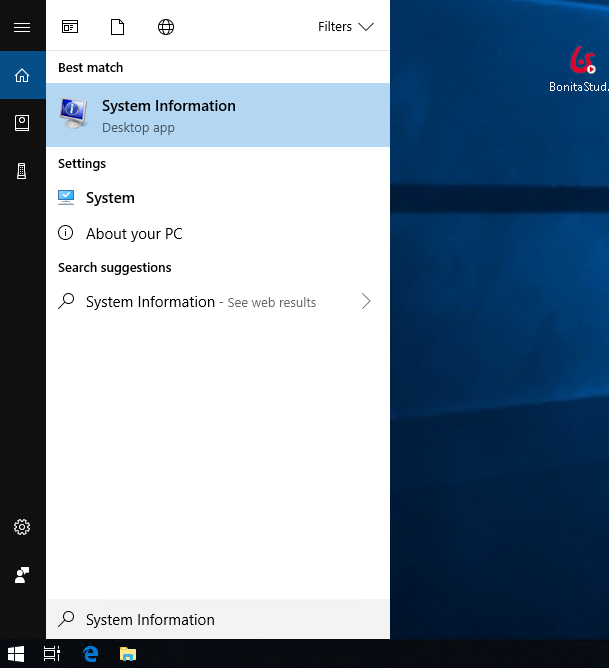The height and width of the screenshot is (668, 609).
Task: Focus the System Information search box
Action: [218, 619]
